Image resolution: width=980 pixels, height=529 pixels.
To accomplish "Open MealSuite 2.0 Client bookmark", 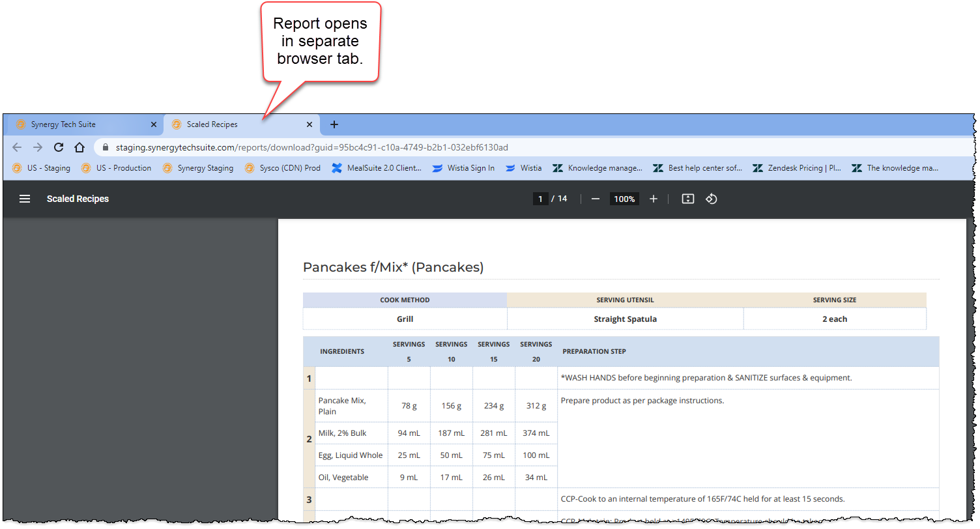I will (x=377, y=168).
